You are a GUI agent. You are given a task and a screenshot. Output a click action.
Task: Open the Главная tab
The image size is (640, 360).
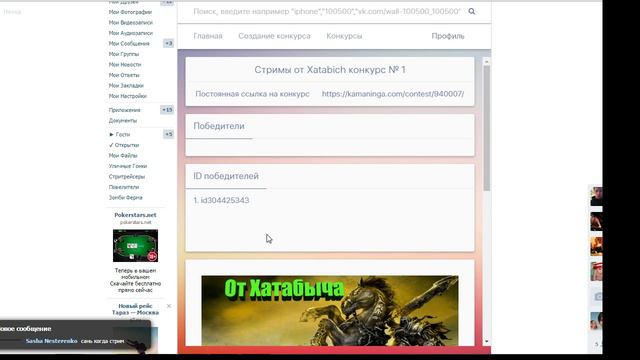coord(208,36)
